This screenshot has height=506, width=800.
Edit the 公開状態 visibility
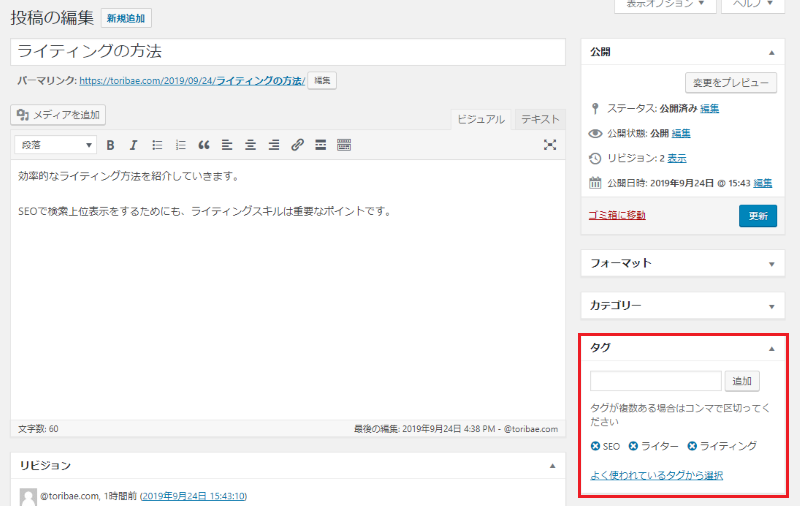coord(681,134)
